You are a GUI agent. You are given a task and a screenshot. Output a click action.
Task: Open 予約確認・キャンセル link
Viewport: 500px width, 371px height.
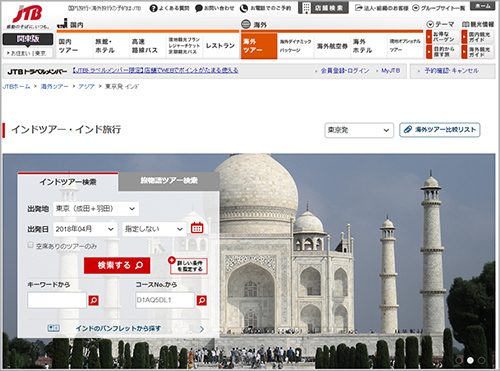(452, 71)
